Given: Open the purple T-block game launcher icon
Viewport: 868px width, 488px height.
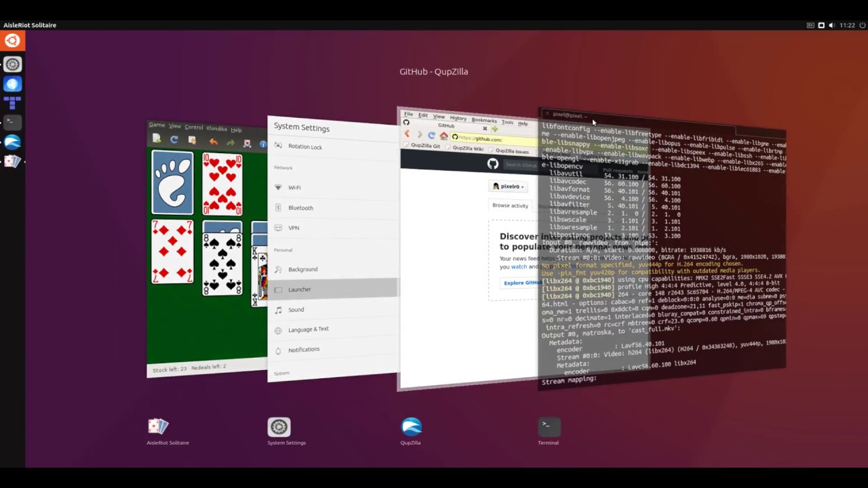Looking at the screenshot, I should click(12, 103).
